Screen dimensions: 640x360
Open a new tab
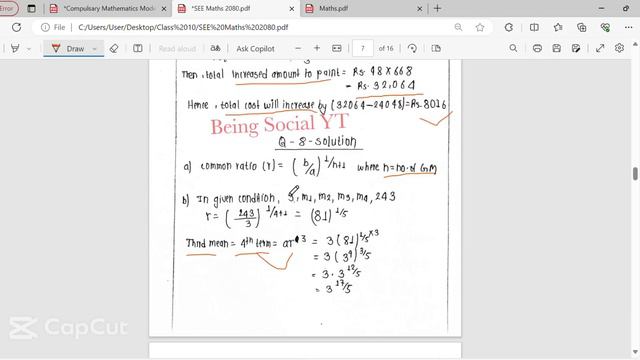coord(438,8)
